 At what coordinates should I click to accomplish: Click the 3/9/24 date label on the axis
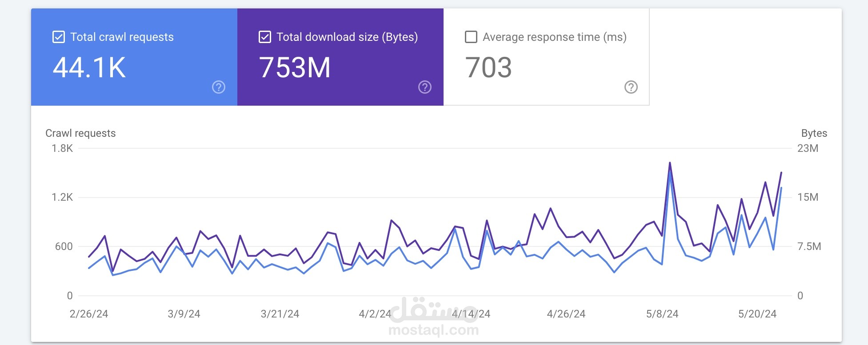pyautogui.click(x=184, y=314)
